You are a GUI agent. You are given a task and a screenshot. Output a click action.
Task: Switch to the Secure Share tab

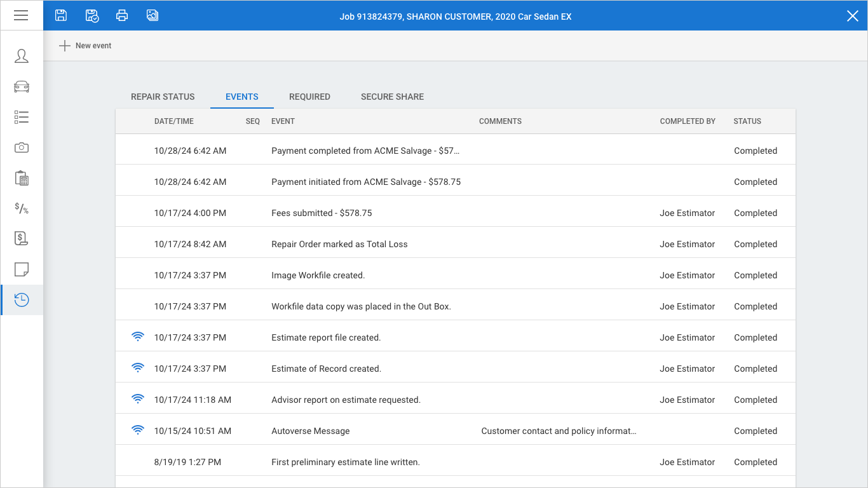(392, 97)
